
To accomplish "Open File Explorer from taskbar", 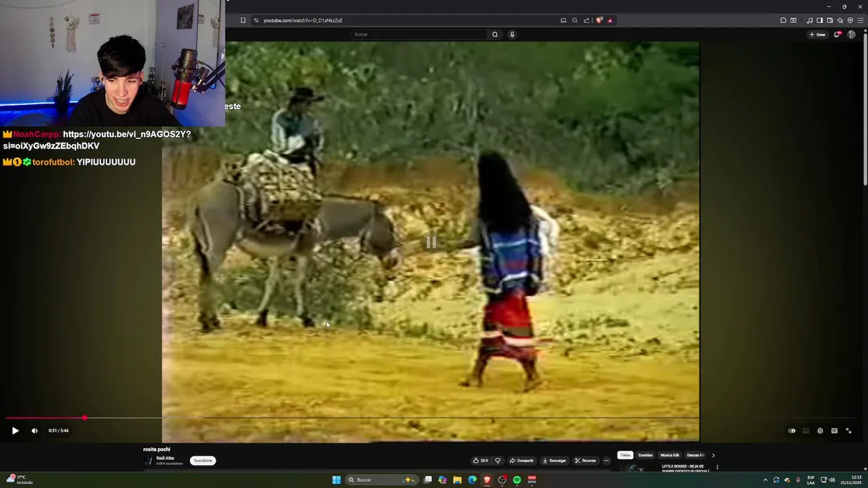I will [457, 480].
